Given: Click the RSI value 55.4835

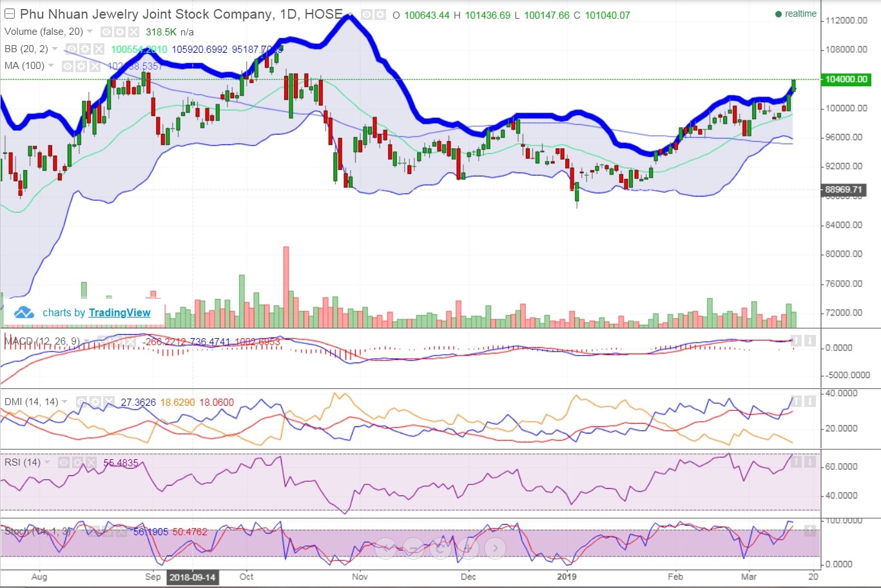Looking at the screenshot, I should [x=121, y=463].
